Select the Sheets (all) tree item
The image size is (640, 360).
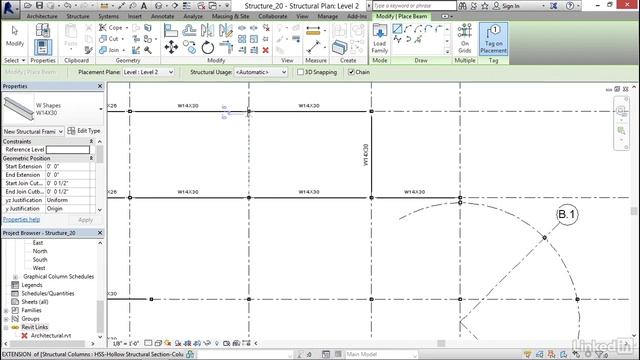tap(35, 302)
